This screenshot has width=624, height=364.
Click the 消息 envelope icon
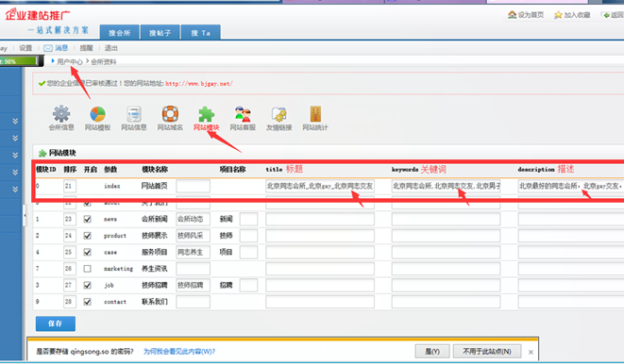tap(48, 48)
